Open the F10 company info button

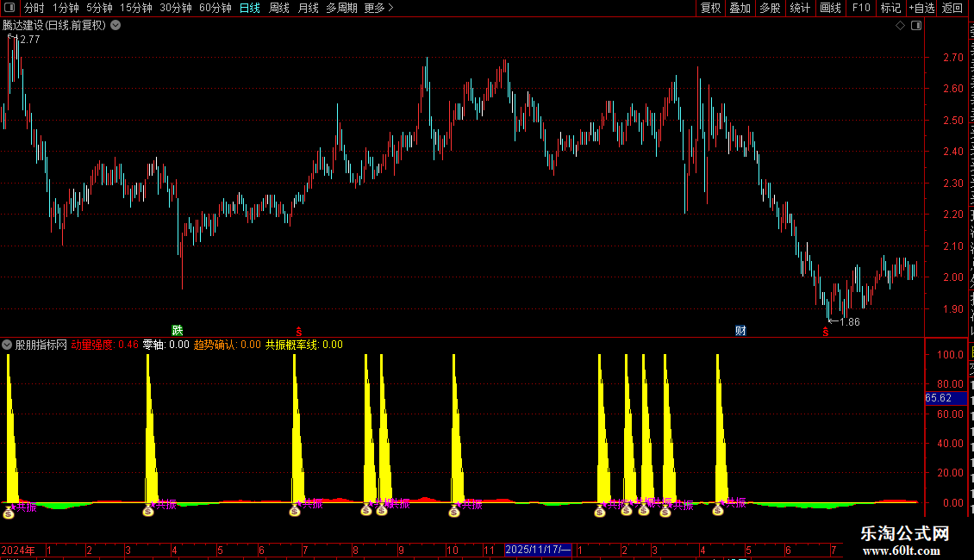point(861,8)
